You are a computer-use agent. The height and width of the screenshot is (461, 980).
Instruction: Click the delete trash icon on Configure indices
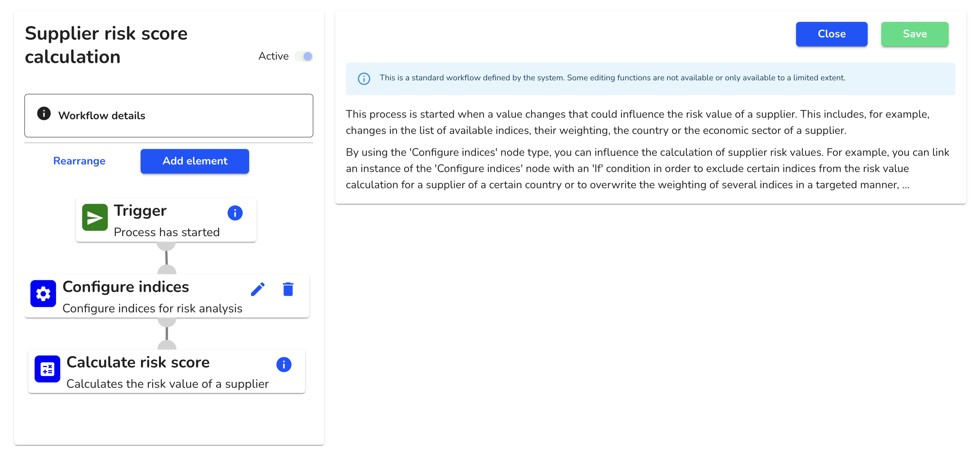click(288, 289)
